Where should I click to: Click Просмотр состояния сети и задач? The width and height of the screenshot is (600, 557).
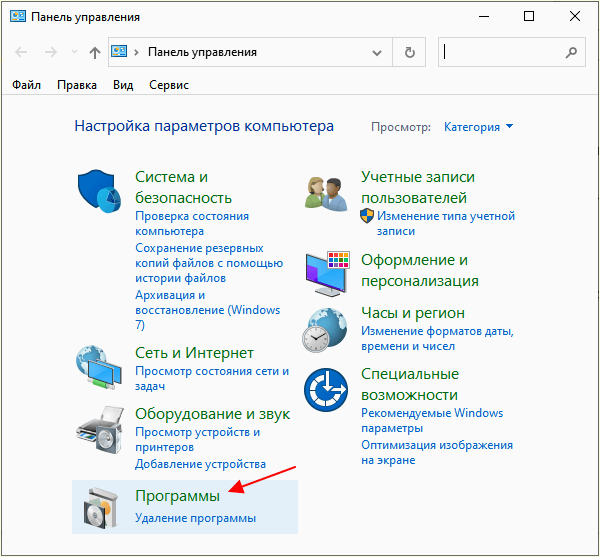(x=212, y=378)
